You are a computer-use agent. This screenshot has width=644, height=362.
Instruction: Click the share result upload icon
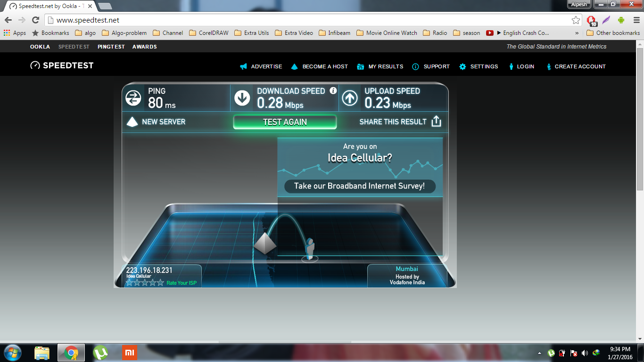[437, 121]
